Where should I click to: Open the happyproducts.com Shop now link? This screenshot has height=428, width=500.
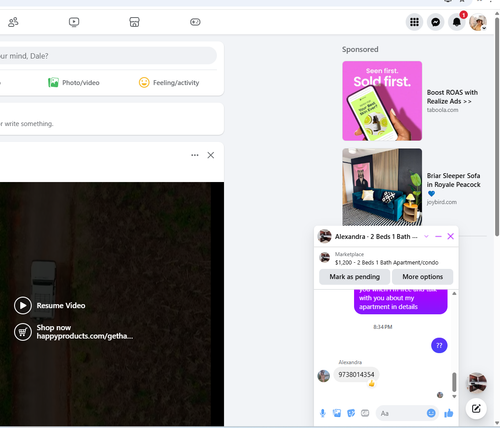point(85,332)
